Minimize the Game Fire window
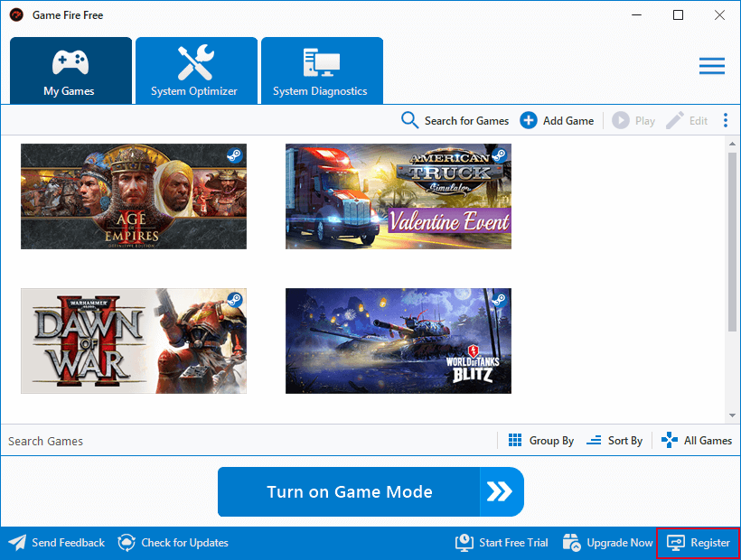741x560 pixels. pyautogui.click(x=637, y=15)
